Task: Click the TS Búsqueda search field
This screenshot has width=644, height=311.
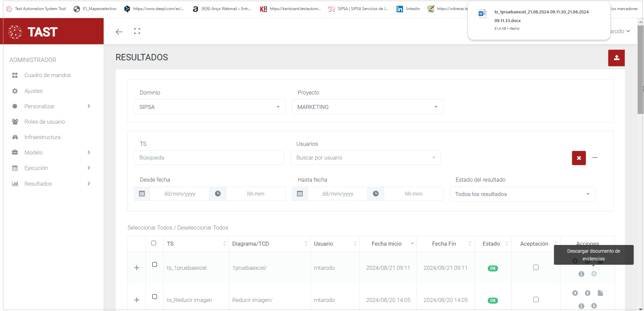Action: (209, 158)
